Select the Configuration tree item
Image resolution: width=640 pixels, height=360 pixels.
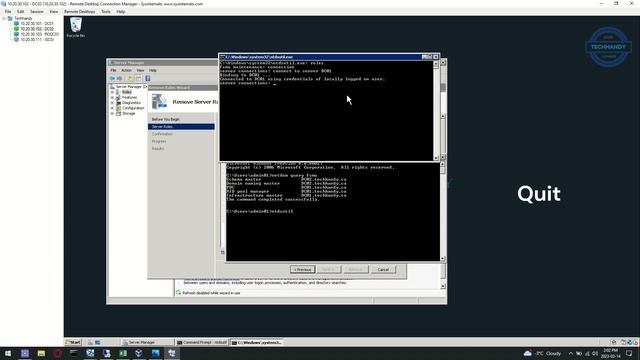tap(133, 108)
